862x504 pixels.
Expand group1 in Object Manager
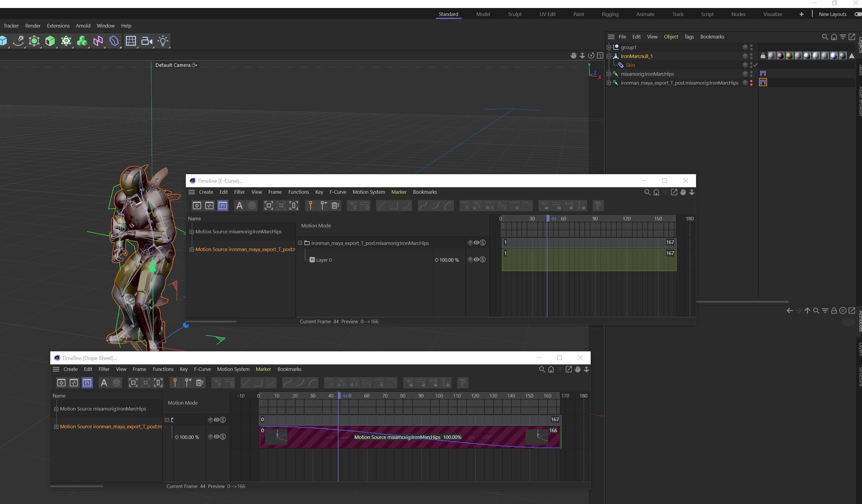pyautogui.click(x=609, y=47)
